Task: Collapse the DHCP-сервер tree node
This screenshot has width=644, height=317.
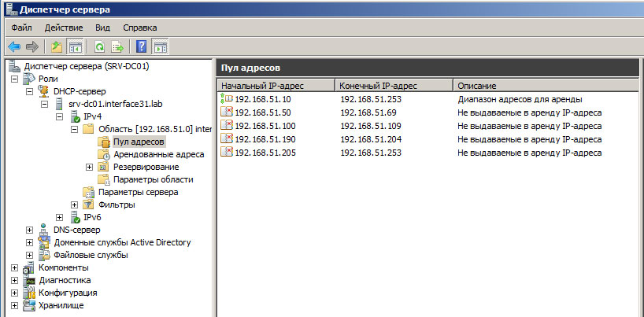Action: pos(30,91)
